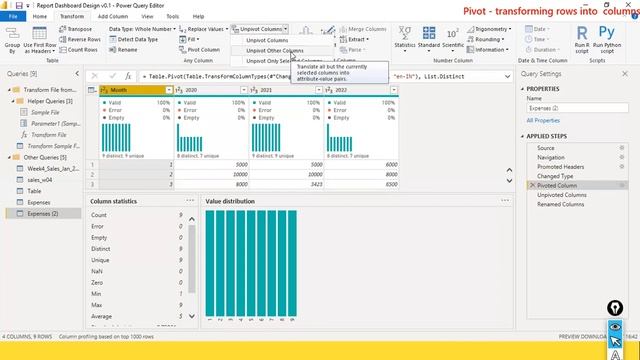Image resolution: width=640 pixels, height=360 pixels.
Task: Edit the query Name field
Action: pyautogui.click(x=577, y=108)
